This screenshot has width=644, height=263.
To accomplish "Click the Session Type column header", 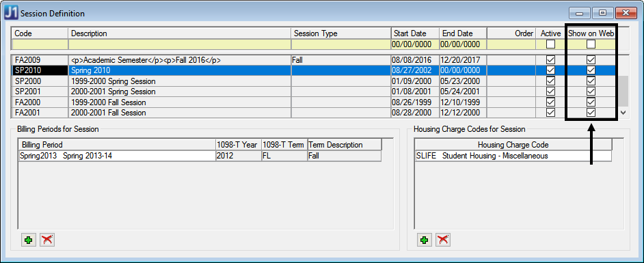I will point(341,33).
